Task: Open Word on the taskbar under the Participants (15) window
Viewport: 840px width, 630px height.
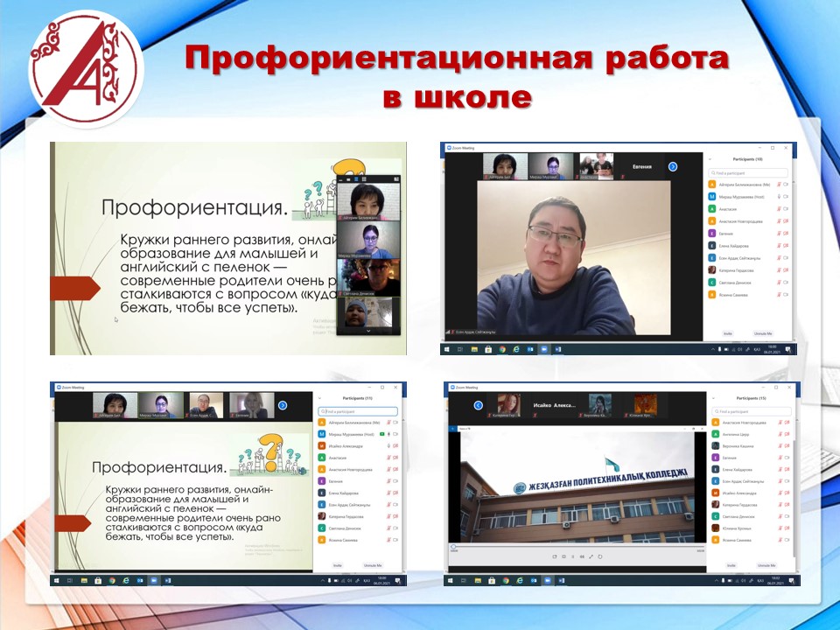Action: 562,580
